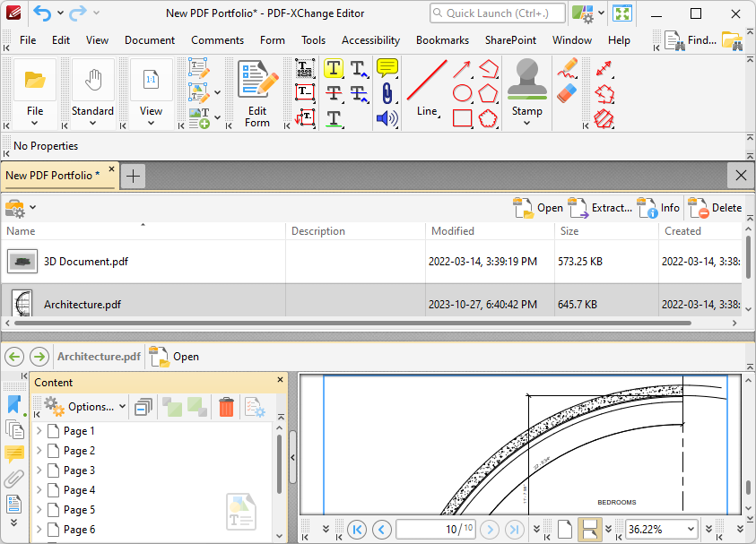
Task: Toggle single page layout in status bar
Action: (x=565, y=530)
